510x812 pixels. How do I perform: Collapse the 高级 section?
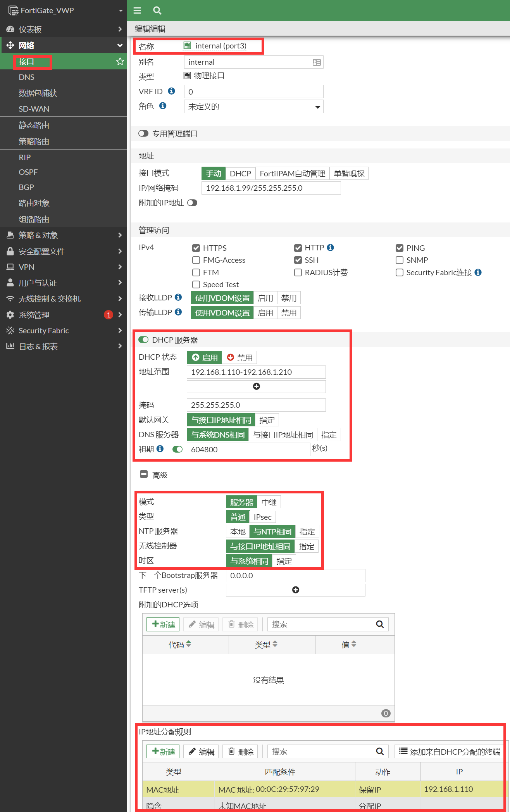coord(144,474)
